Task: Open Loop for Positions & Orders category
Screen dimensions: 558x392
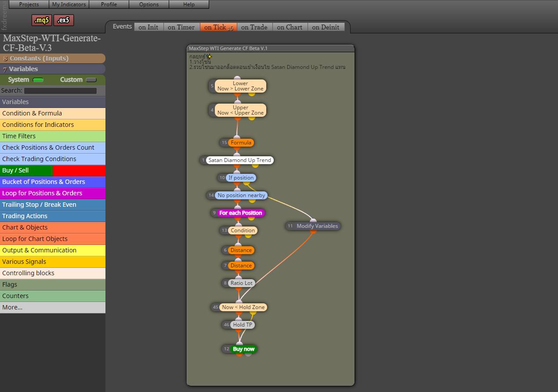Action: [53, 193]
